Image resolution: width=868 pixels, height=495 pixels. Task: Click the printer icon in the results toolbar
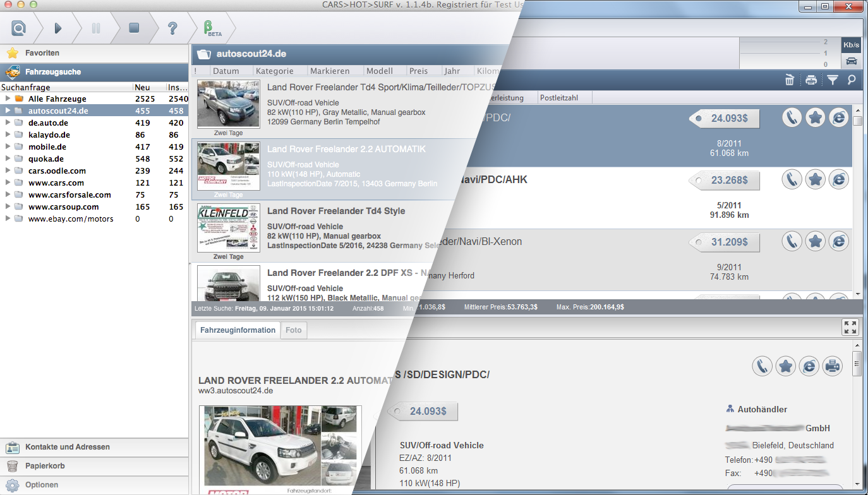pos(811,80)
